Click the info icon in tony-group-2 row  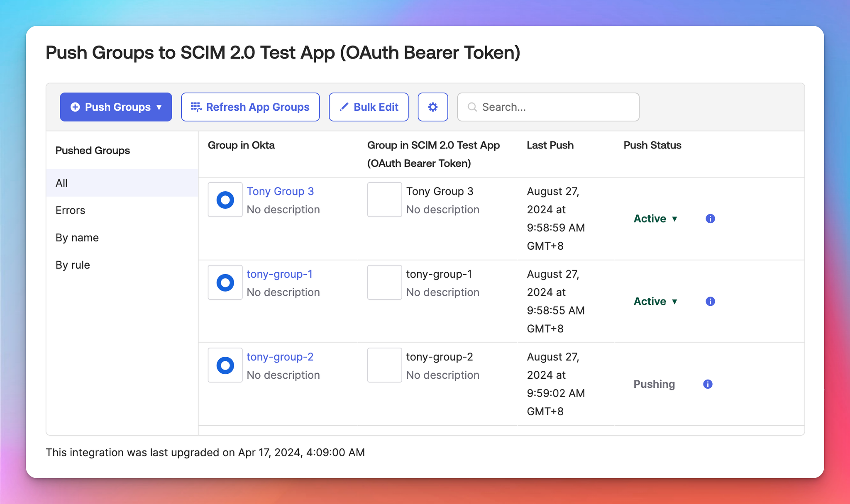708,384
